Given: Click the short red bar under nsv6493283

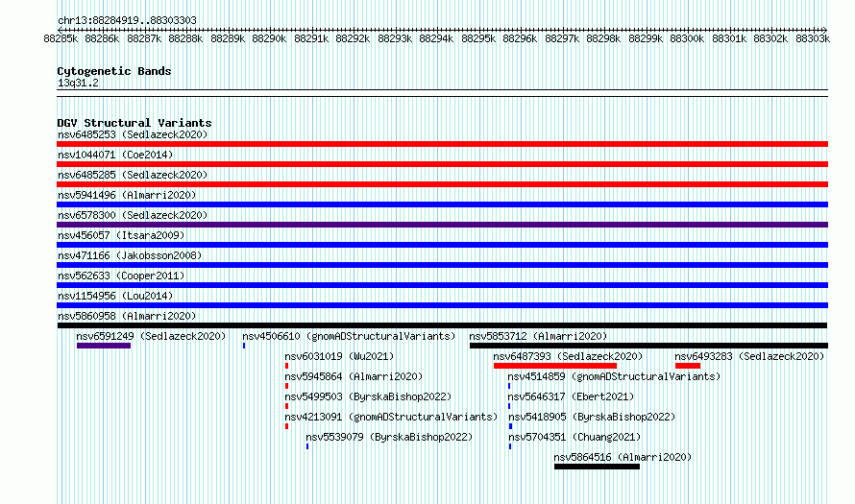Looking at the screenshot, I should coord(688,366).
